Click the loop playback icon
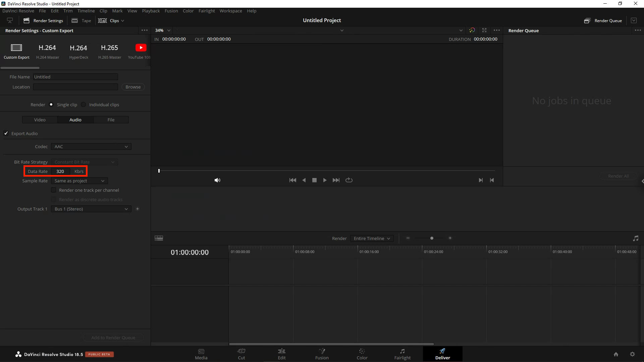644x362 pixels. [349, 180]
